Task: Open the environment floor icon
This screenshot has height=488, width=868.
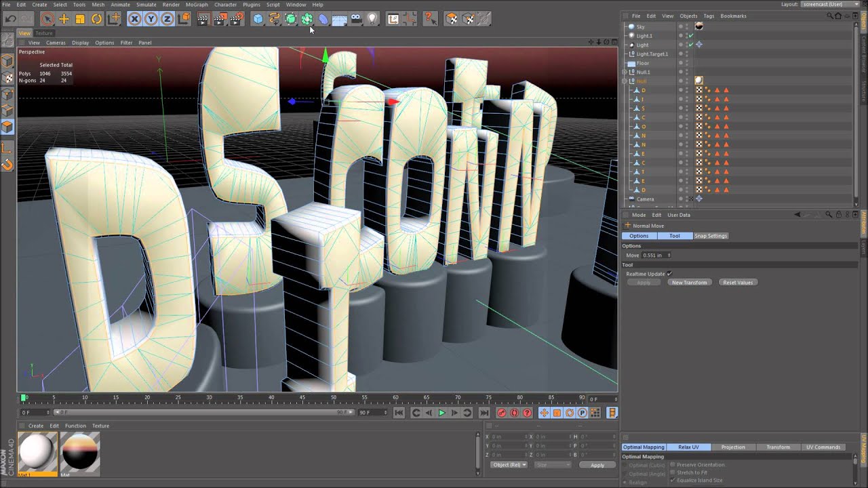Action: pos(340,19)
